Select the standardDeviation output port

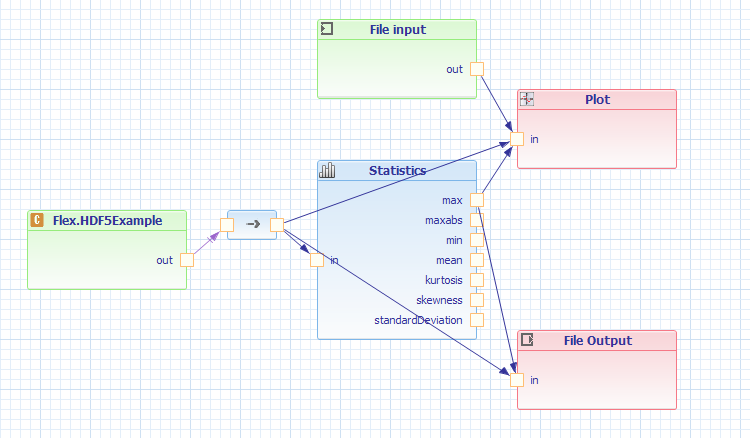pyautogui.click(x=477, y=320)
